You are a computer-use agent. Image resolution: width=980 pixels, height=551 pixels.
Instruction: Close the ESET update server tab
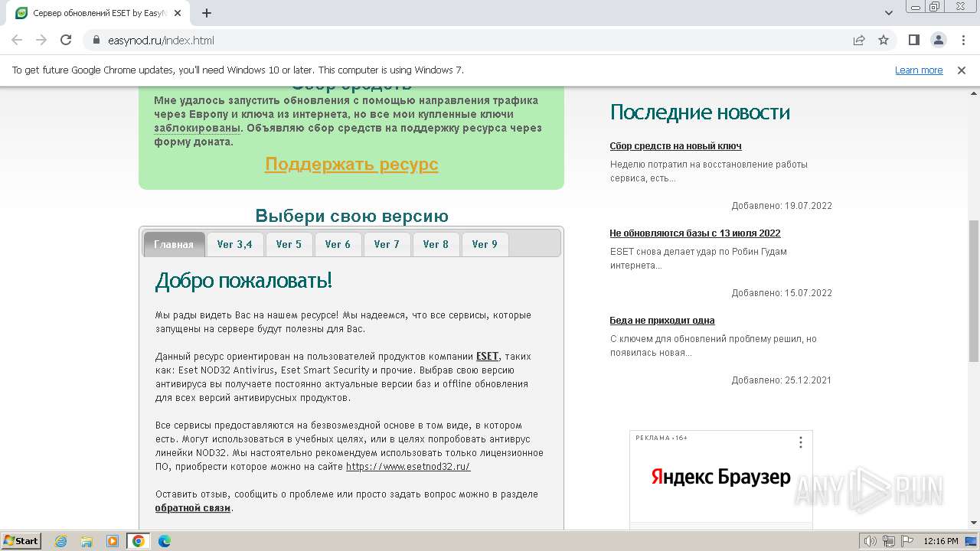[x=178, y=13]
